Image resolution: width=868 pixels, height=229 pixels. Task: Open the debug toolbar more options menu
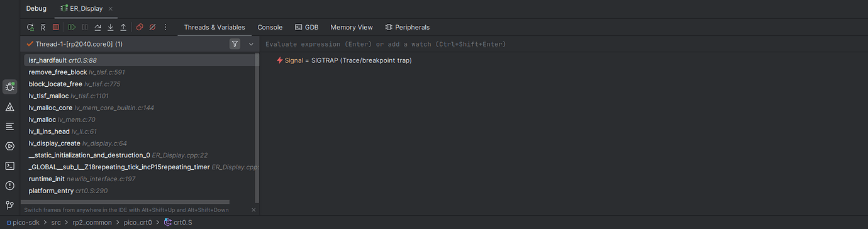pos(165,28)
